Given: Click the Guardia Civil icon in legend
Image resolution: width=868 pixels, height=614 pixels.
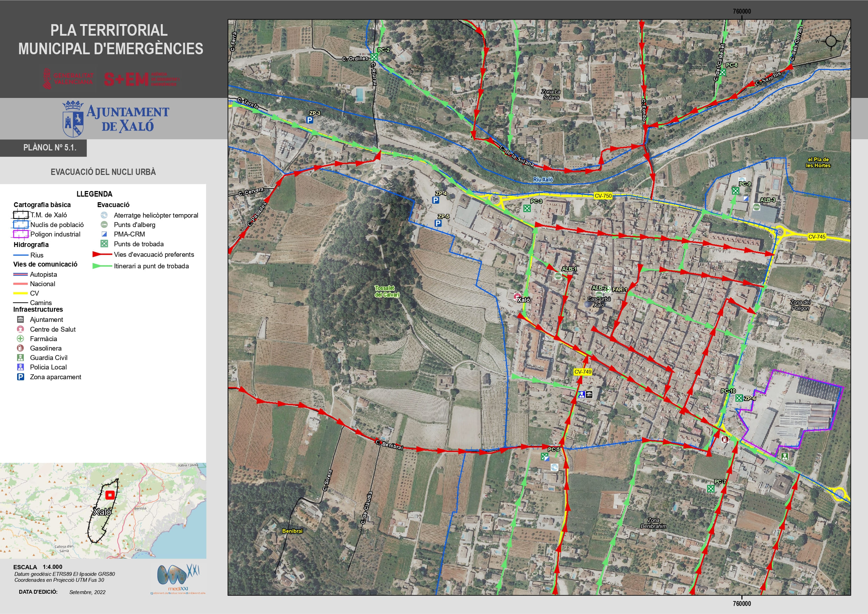Looking at the screenshot, I should 20,358.
